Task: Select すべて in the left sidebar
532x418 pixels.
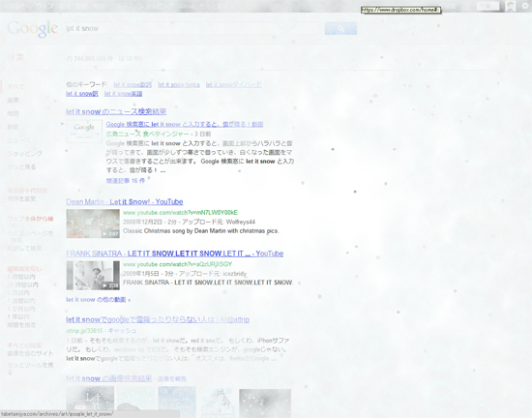Action: 15,86
